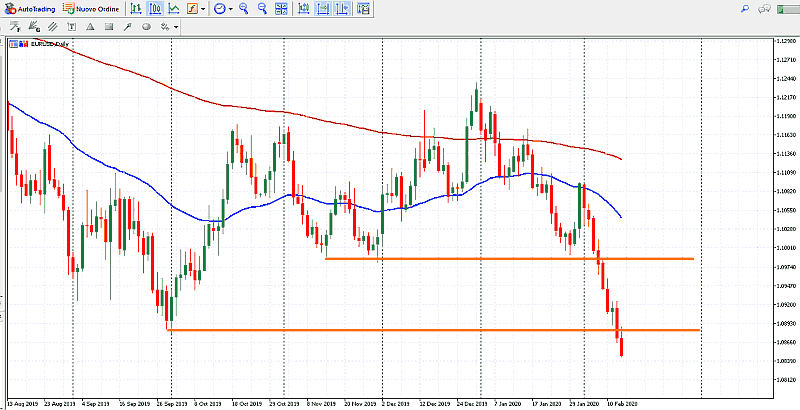Image resolution: width=800 pixels, height=410 pixels.
Task: Click the zoom in magnifier
Action: coord(243,8)
